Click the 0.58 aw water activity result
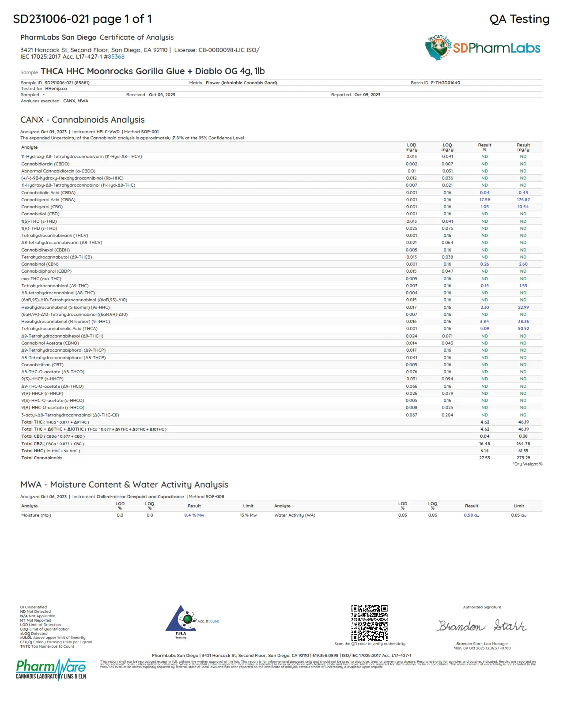Screen dimensions: 563x728 pos(472,515)
